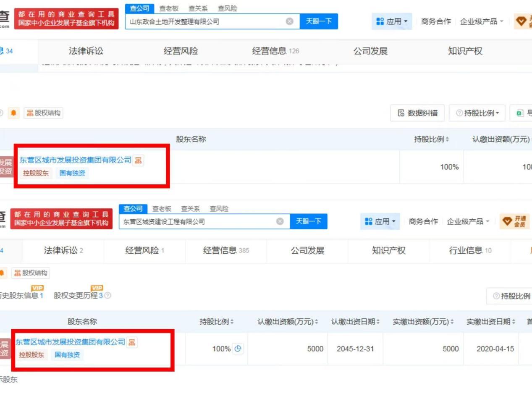Open 法律诉讼 2 tab
The width and height of the screenshot is (532, 399).
tap(63, 251)
